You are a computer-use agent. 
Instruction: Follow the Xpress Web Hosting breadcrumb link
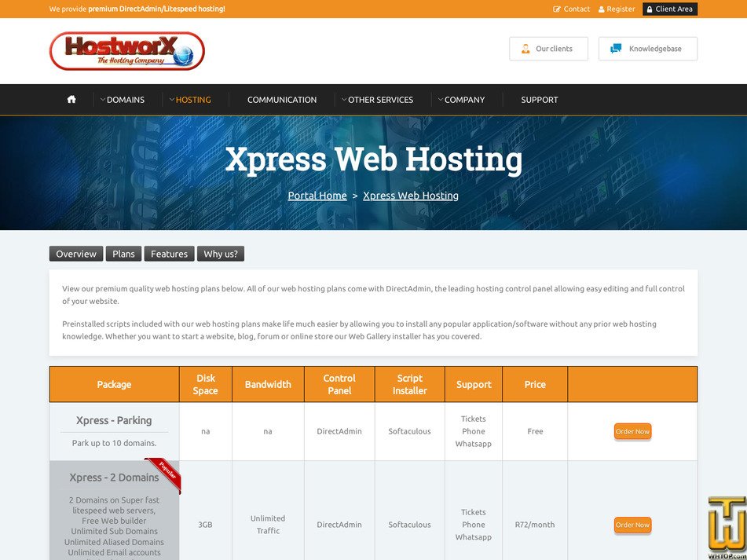coord(411,196)
